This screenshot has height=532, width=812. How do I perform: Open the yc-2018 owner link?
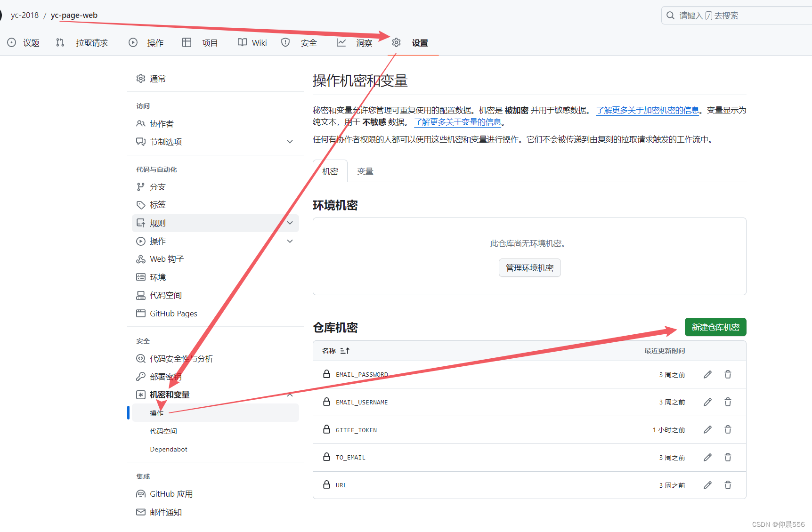25,15
